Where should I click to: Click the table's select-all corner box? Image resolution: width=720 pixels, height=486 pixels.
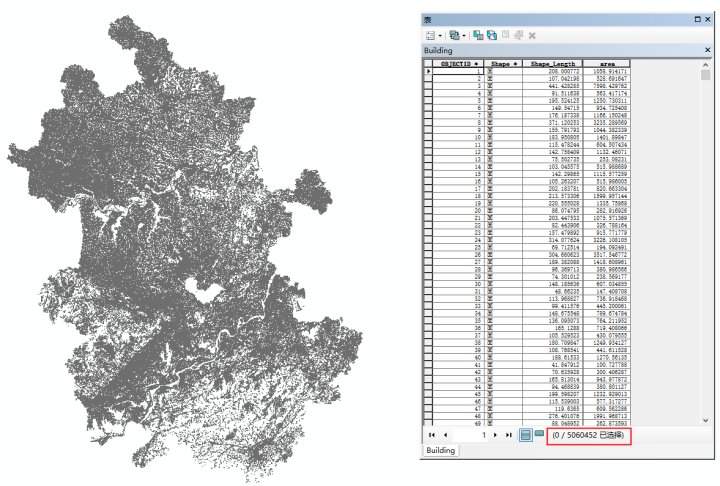[428, 63]
